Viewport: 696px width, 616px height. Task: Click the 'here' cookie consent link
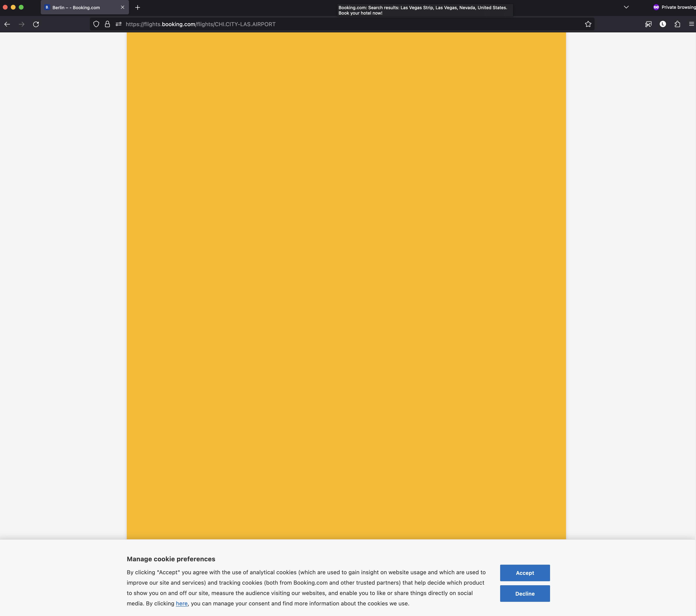(182, 603)
